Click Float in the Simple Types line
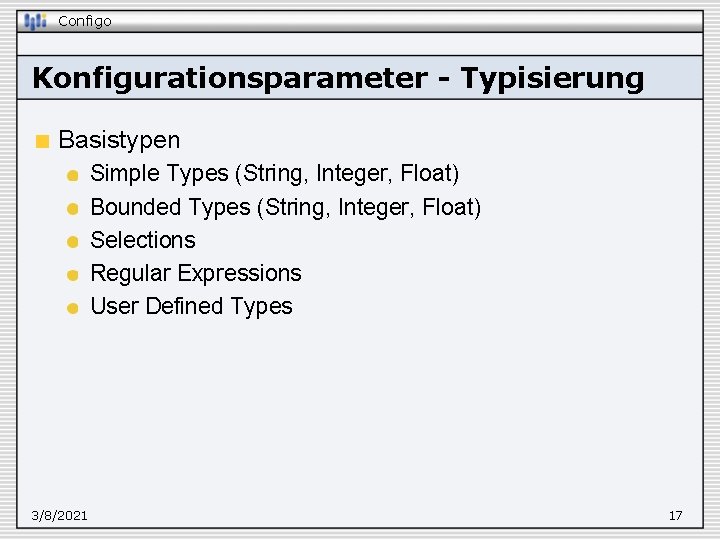Screen dimensions: 720x540 point(428,174)
